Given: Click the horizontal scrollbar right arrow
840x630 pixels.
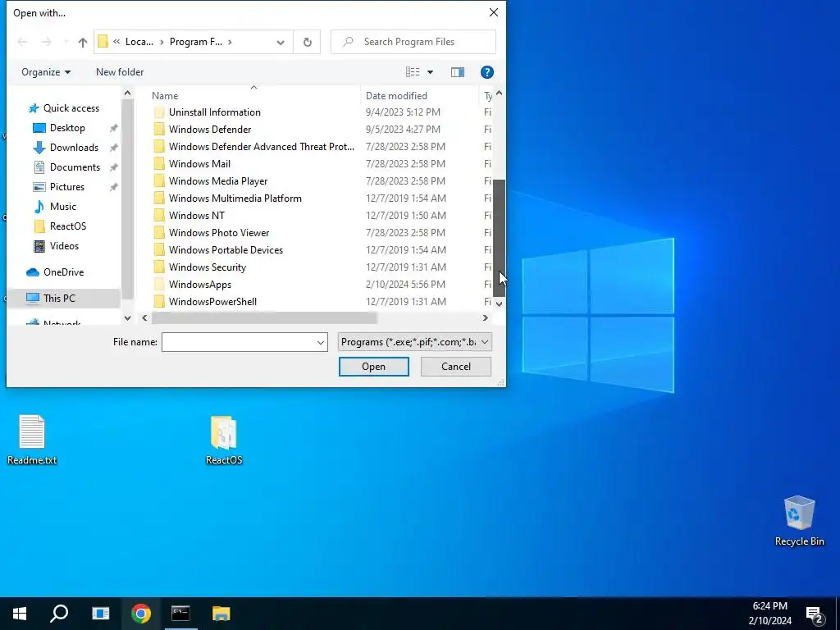Looking at the screenshot, I should pos(485,317).
